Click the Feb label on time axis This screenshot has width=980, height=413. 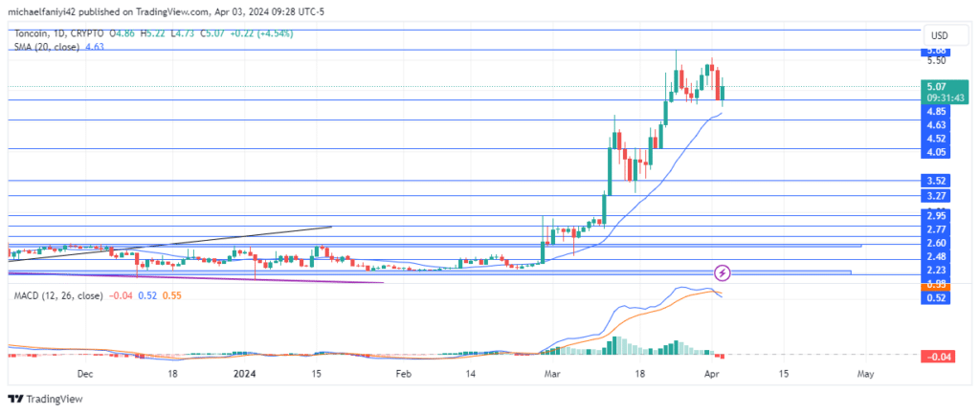pos(403,375)
